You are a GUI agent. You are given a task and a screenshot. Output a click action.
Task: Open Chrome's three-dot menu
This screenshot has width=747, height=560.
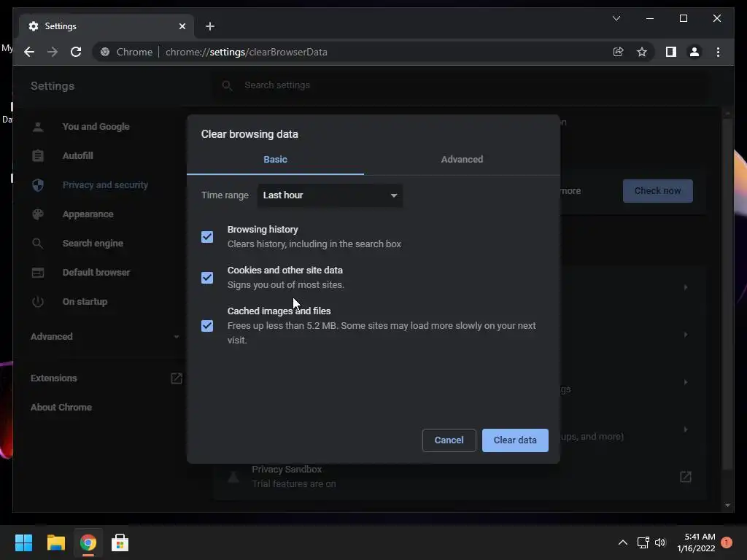(x=718, y=52)
